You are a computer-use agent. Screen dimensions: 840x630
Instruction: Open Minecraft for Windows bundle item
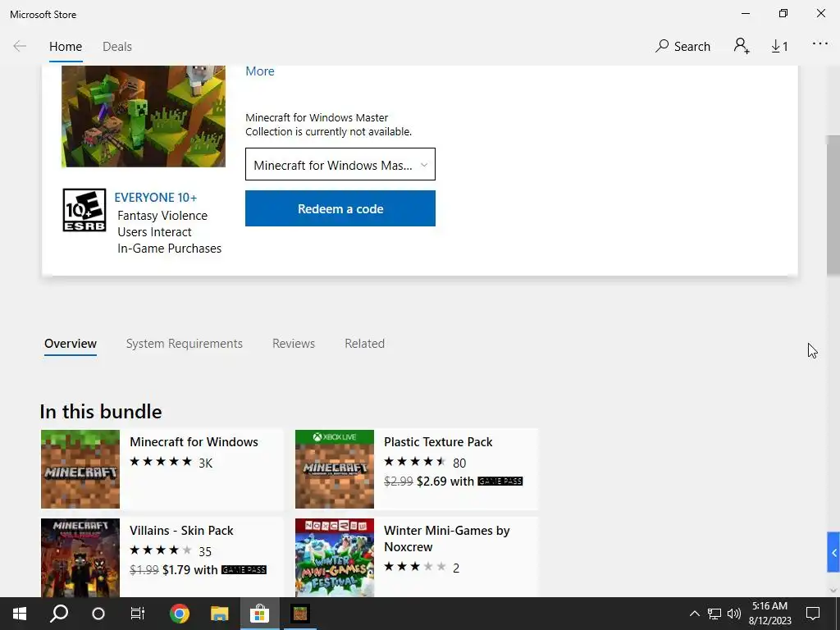[x=162, y=468]
